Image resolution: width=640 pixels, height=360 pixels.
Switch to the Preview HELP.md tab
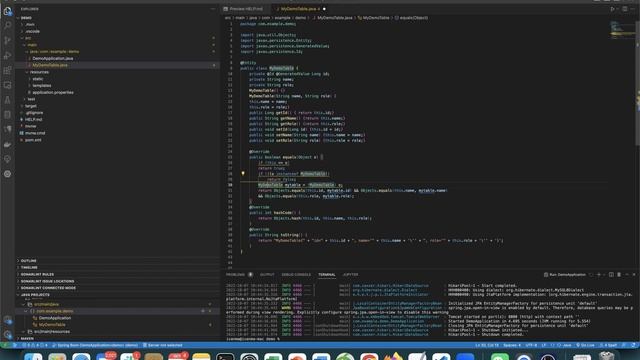245,9
